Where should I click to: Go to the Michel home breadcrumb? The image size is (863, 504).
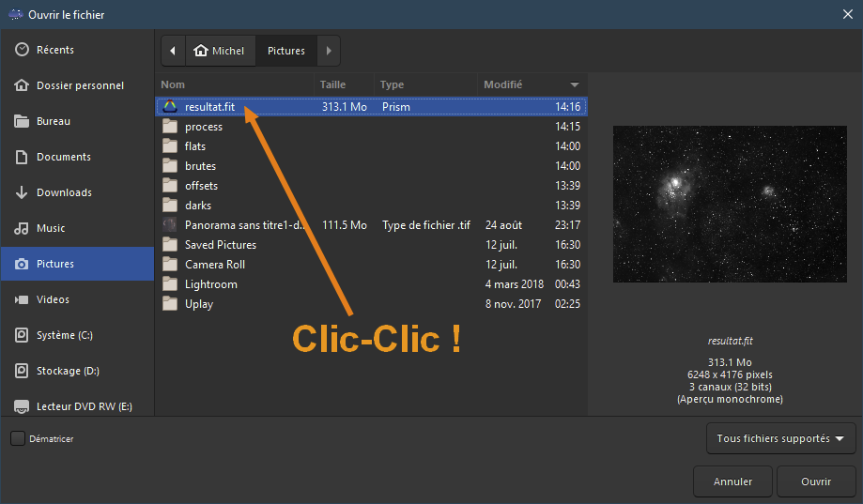pos(220,51)
